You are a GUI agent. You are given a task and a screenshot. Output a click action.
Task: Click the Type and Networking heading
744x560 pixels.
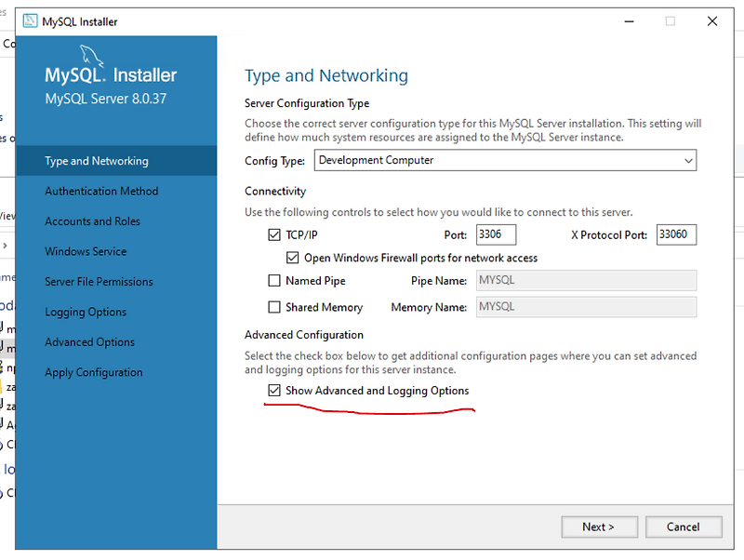pos(326,76)
